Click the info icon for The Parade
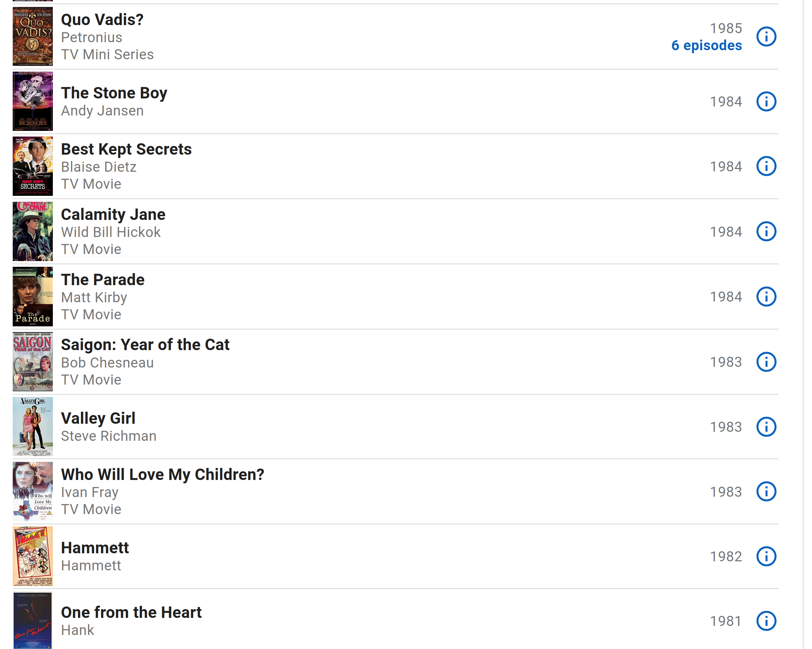Viewport: 812px width, 649px height. click(x=766, y=297)
